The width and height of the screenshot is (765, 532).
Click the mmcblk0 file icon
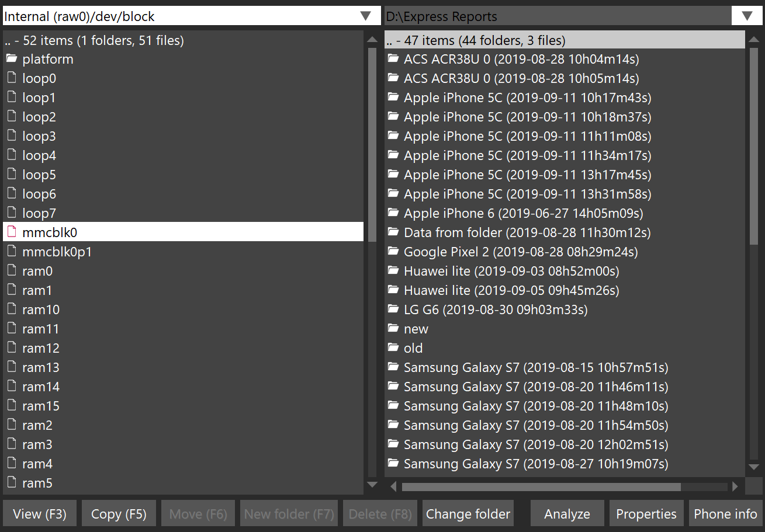coord(11,232)
